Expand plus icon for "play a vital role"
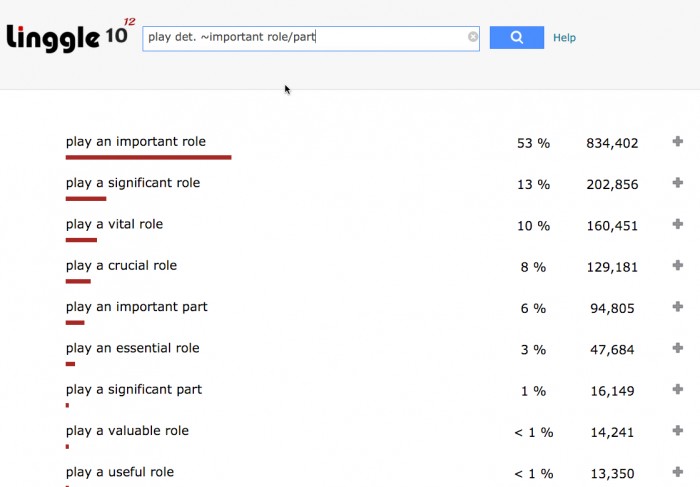Screen dimensions: 700x487 tap(678, 225)
